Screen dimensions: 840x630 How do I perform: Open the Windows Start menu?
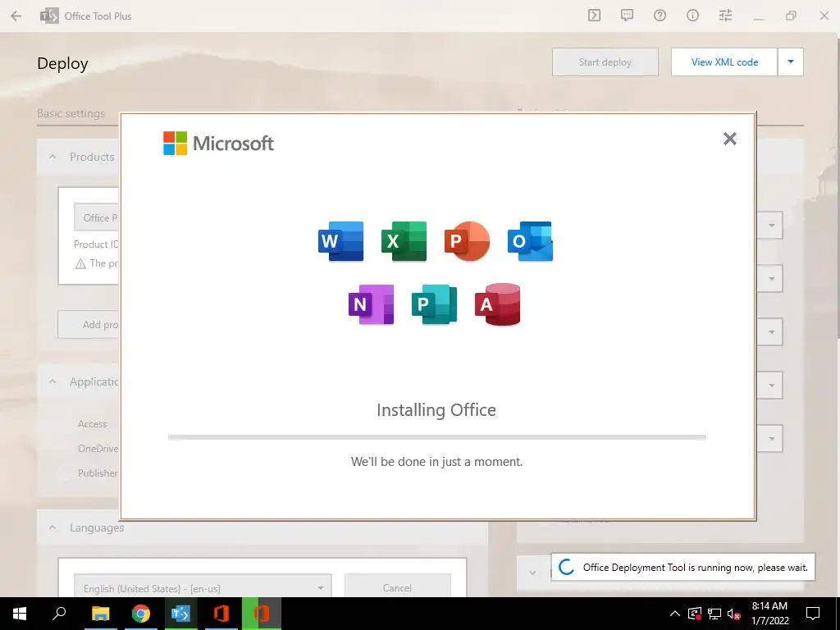pos(20,614)
